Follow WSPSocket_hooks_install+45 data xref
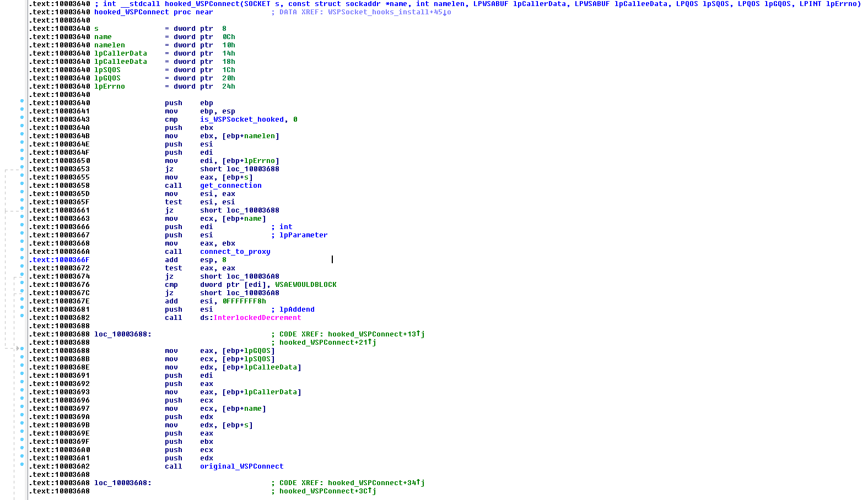 [390, 12]
